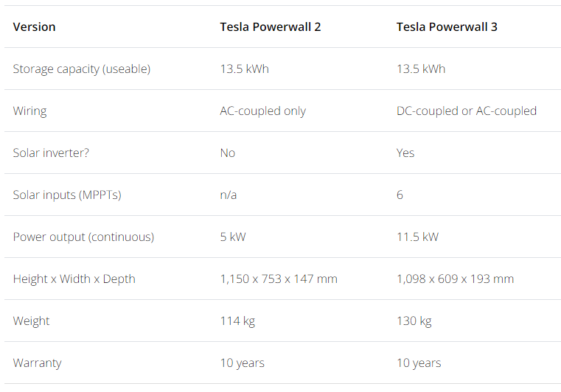
Task: Select the AC-coupled only cell
Action: (262, 111)
